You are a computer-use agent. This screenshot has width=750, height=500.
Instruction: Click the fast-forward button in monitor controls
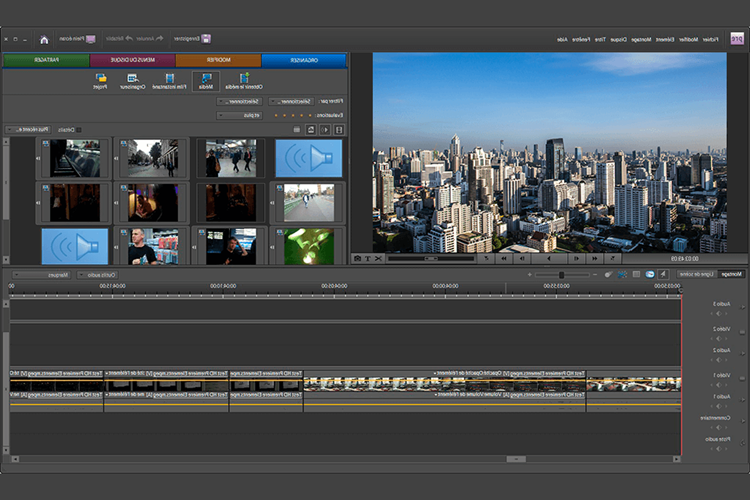[x=504, y=258]
